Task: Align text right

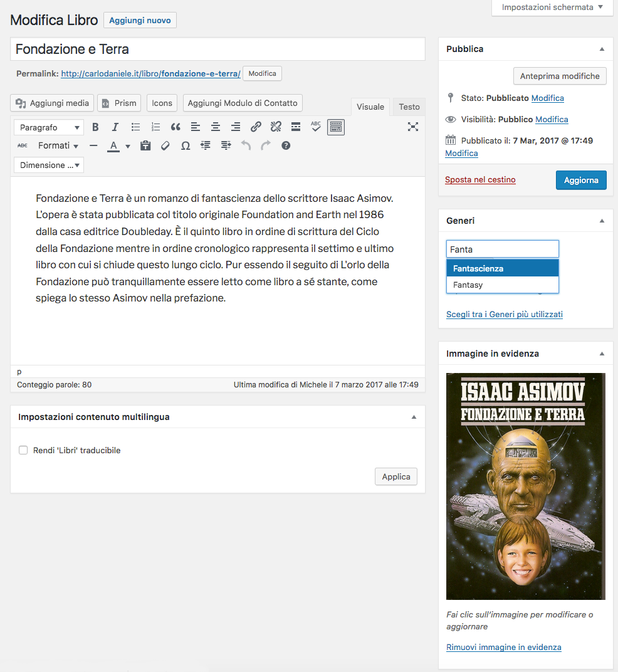Action: [x=236, y=127]
